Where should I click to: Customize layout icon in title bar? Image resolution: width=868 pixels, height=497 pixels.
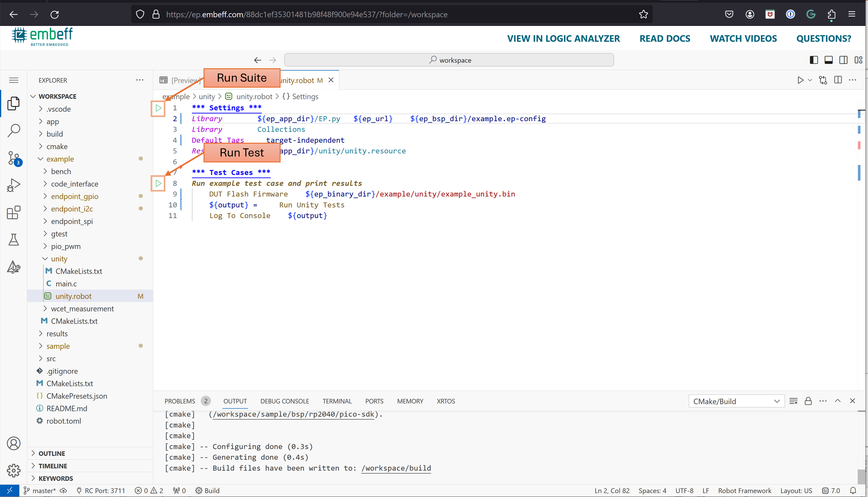point(858,60)
